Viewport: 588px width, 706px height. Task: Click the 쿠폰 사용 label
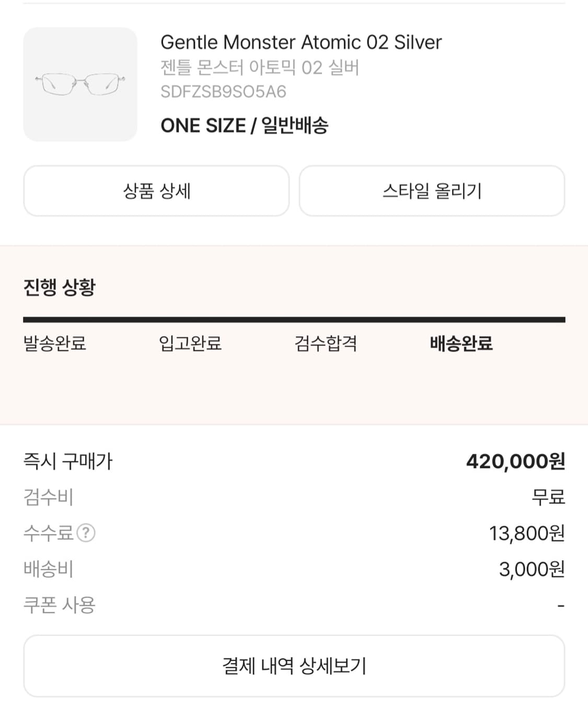click(59, 605)
